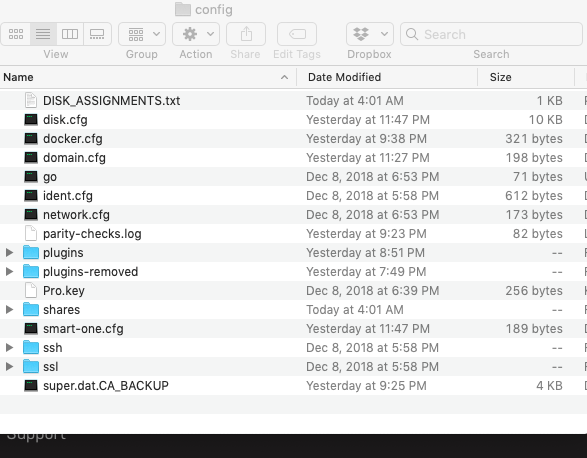Image resolution: width=587 pixels, height=458 pixels.
Task: Click the magnifier icon in Search field
Action: pyautogui.click(x=412, y=34)
